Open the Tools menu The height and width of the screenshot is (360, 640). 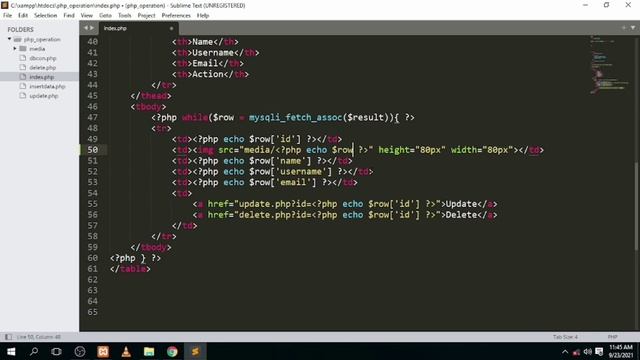point(124,16)
